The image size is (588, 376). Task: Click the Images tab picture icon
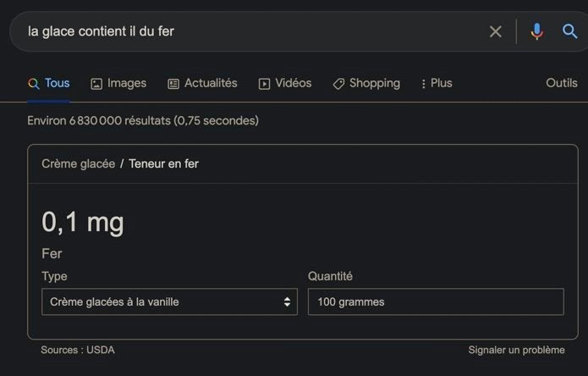pos(96,84)
